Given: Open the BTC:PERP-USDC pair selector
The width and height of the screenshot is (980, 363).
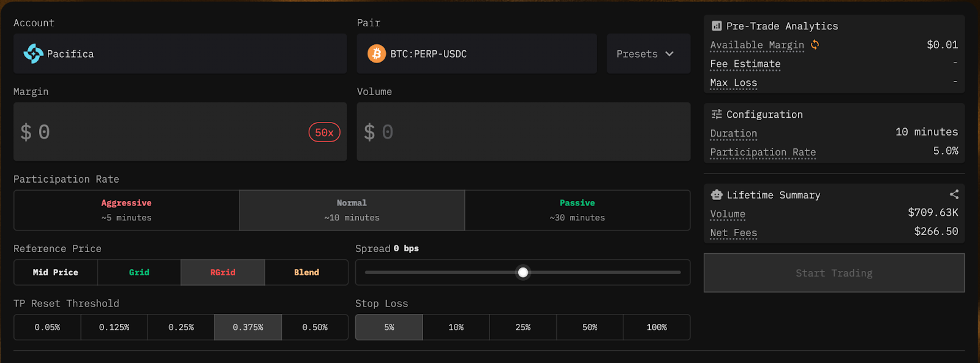Looking at the screenshot, I should (477, 54).
